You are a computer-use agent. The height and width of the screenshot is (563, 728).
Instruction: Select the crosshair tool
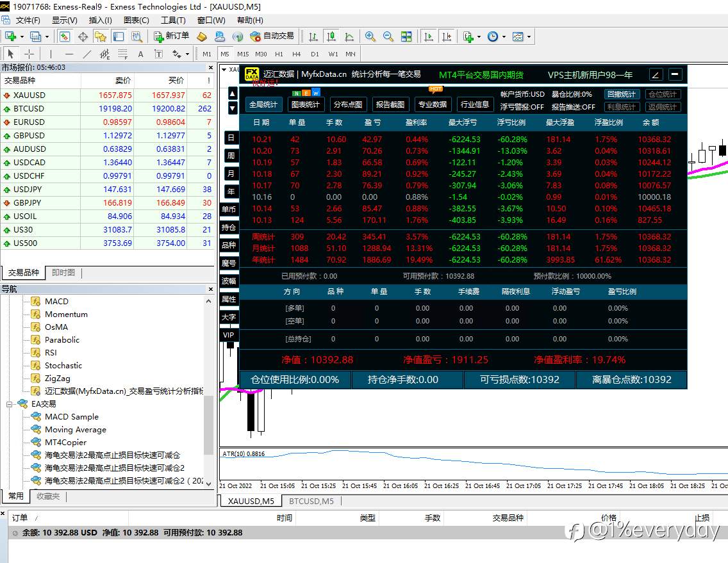29,54
